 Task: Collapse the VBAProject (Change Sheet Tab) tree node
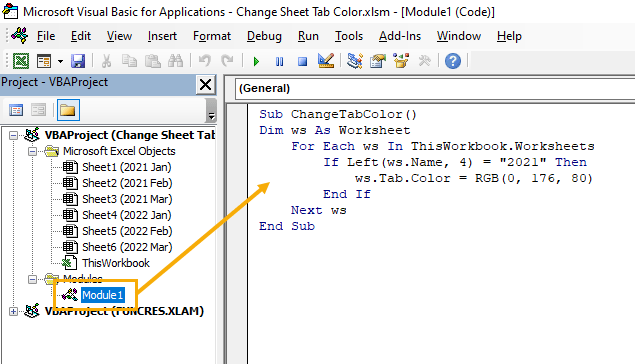[x=13, y=135]
